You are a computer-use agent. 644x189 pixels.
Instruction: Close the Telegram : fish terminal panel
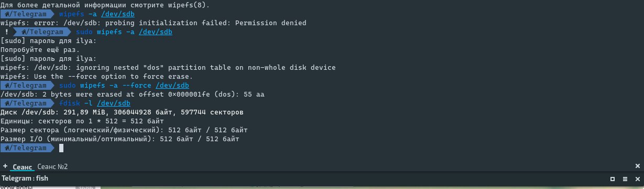637,178
